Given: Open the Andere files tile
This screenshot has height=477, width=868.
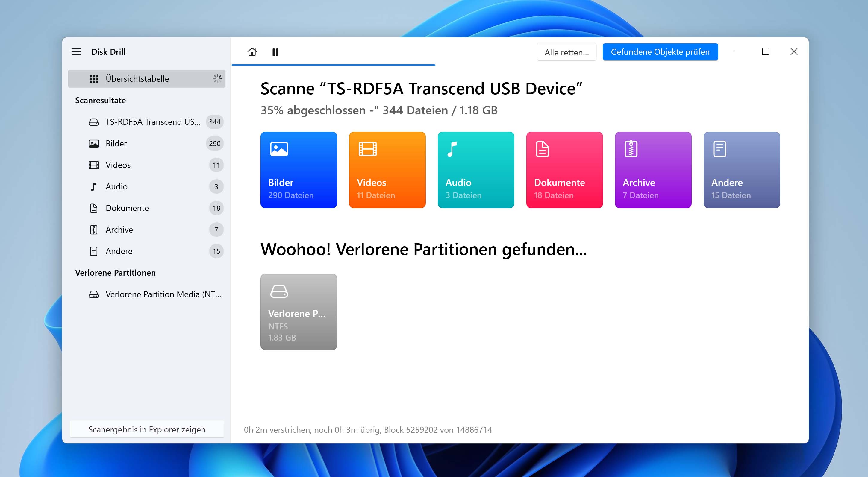Looking at the screenshot, I should (742, 170).
